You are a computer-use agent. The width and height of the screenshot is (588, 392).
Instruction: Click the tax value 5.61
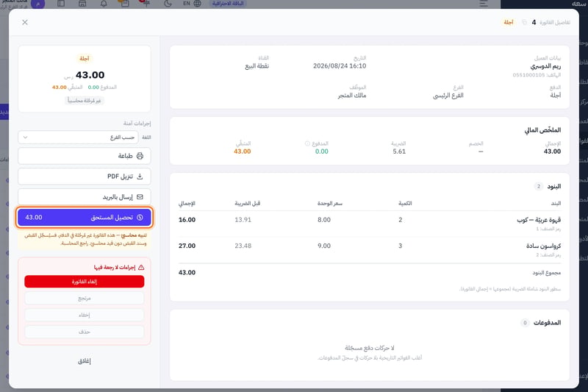[399, 152]
